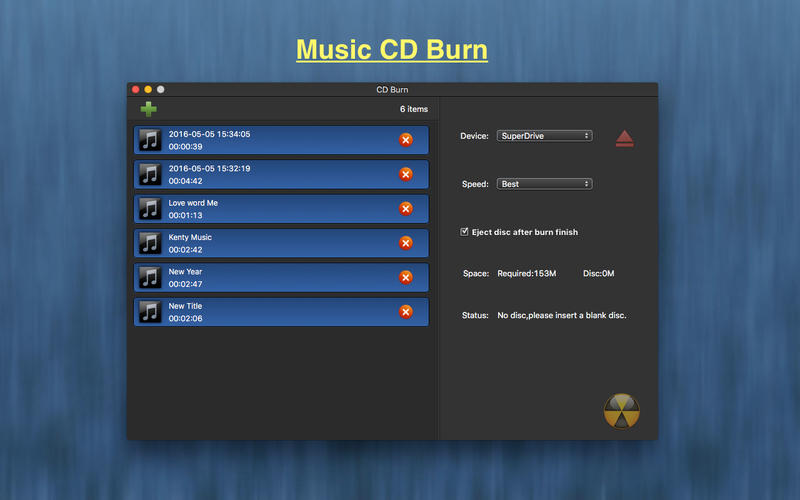This screenshot has width=800, height=500.
Task: Click music note icon of 2016-05-05 15:34:05
Action: (150, 140)
